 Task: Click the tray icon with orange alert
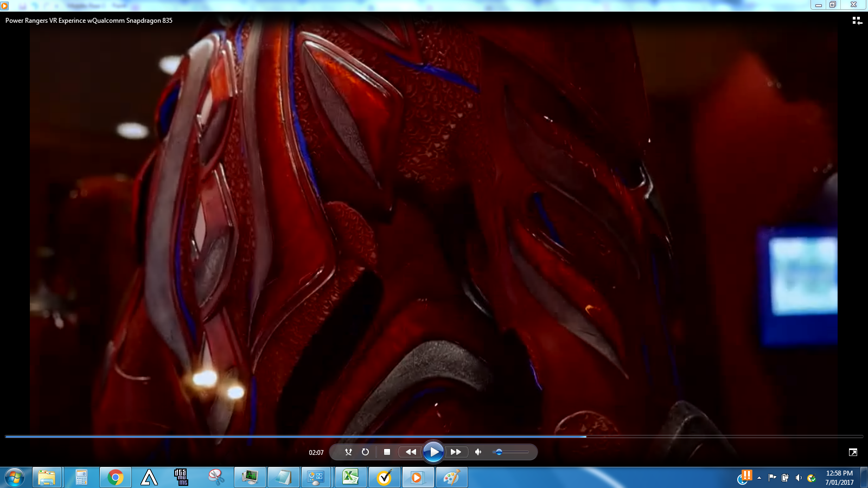pyautogui.click(x=745, y=477)
